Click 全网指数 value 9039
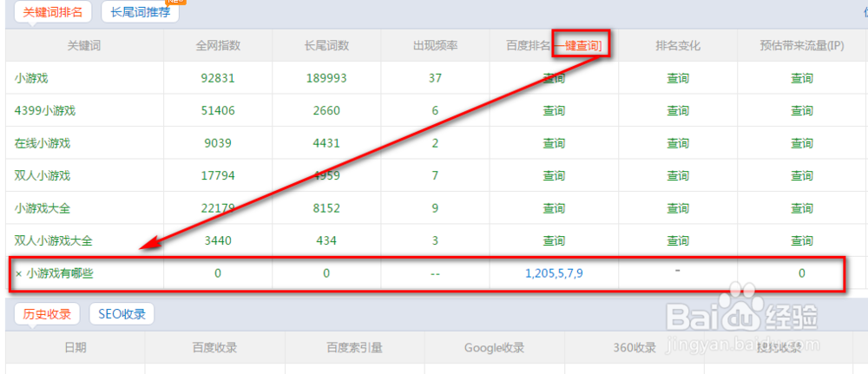The height and width of the screenshot is (374, 868). tap(218, 143)
